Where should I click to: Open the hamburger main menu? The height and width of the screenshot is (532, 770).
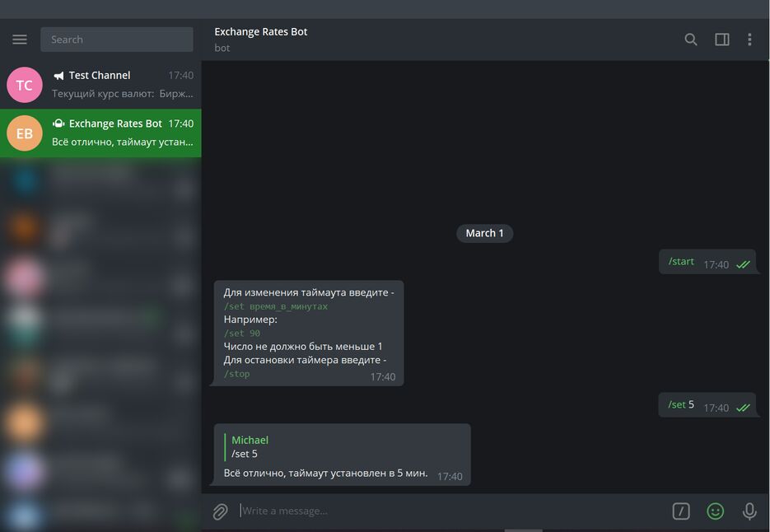(20, 40)
